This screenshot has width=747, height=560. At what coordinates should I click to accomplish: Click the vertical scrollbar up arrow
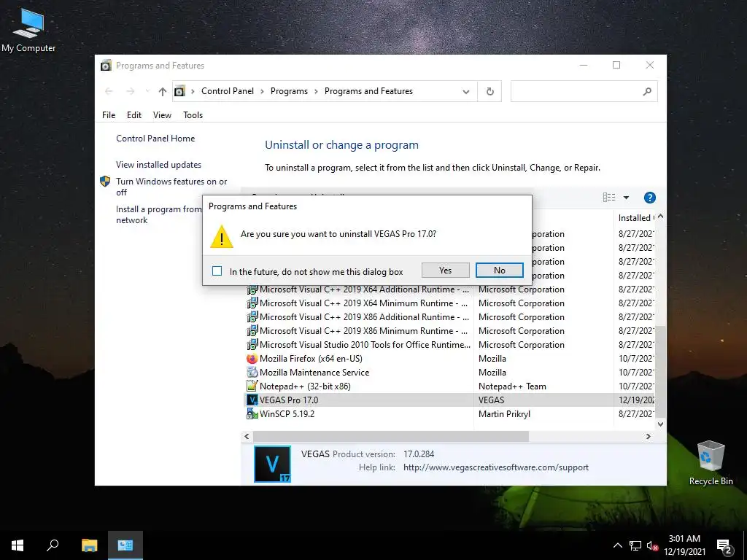660,217
